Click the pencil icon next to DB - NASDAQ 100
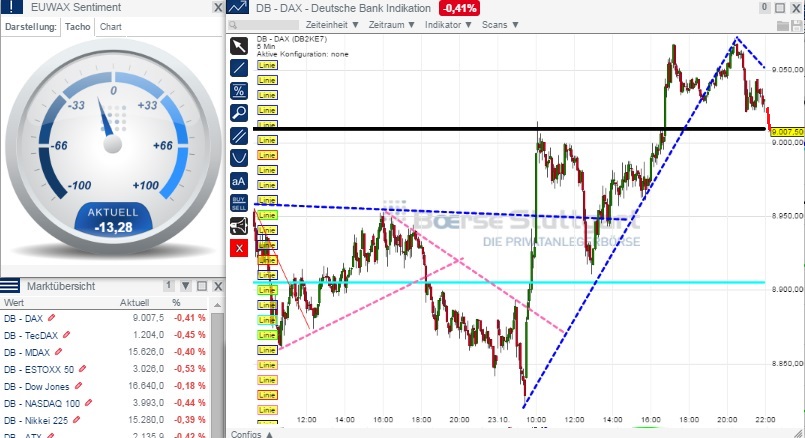Image resolution: width=805 pixels, height=438 pixels. 88,403
